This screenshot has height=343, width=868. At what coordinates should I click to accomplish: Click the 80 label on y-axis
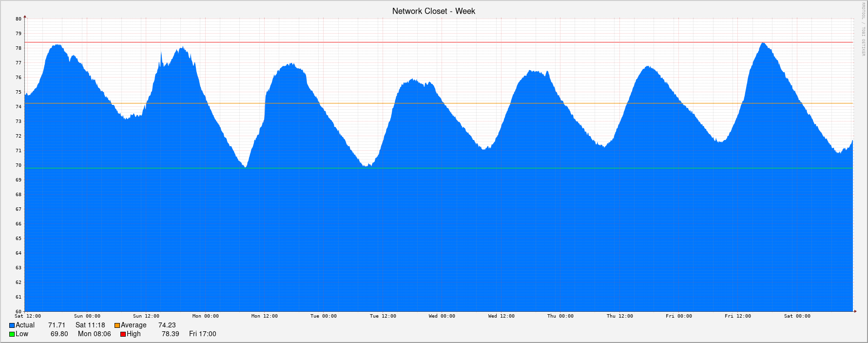point(19,19)
